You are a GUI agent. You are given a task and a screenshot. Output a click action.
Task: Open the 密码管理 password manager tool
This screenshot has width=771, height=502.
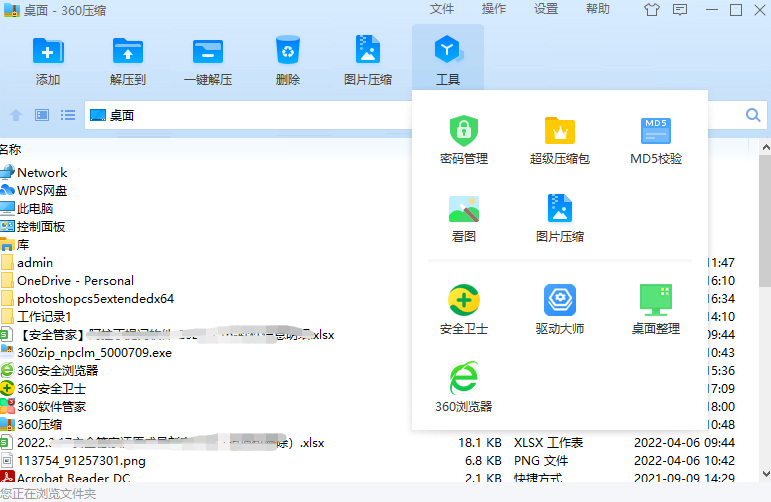coord(464,140)
